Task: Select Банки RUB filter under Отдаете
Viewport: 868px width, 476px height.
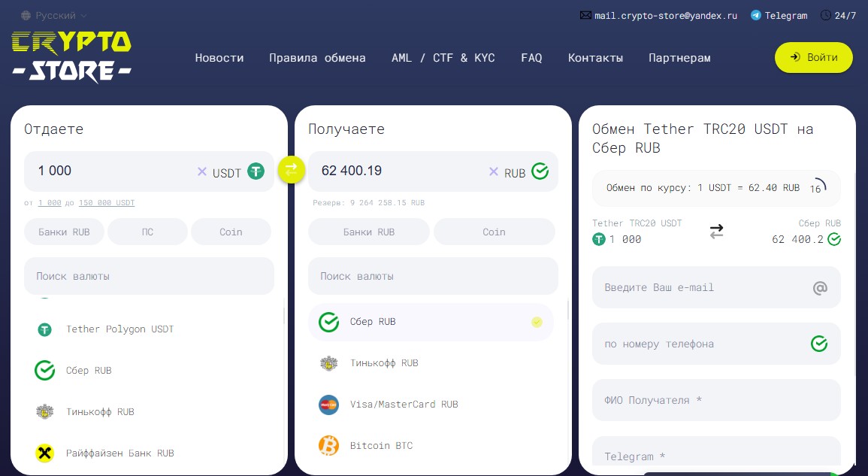Action: pos(64,232)
